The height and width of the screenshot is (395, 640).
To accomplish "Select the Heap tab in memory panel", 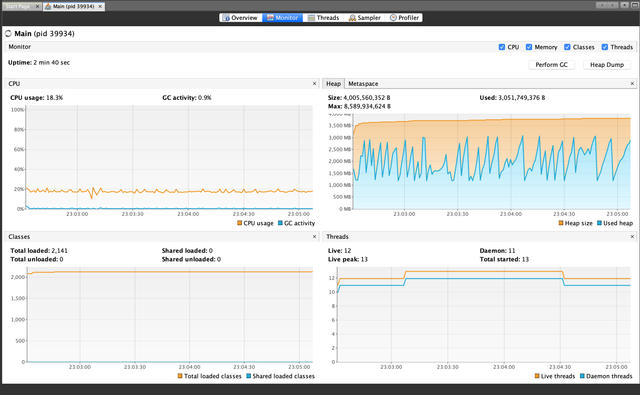I will 333,83.
